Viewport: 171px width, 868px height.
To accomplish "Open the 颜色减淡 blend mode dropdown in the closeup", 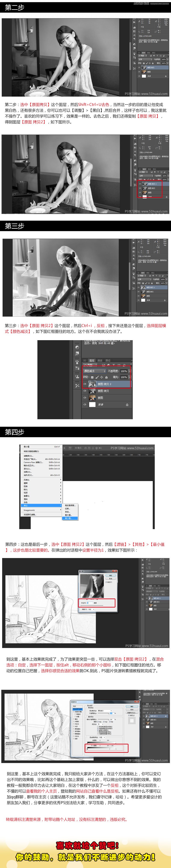I will 94,371.
